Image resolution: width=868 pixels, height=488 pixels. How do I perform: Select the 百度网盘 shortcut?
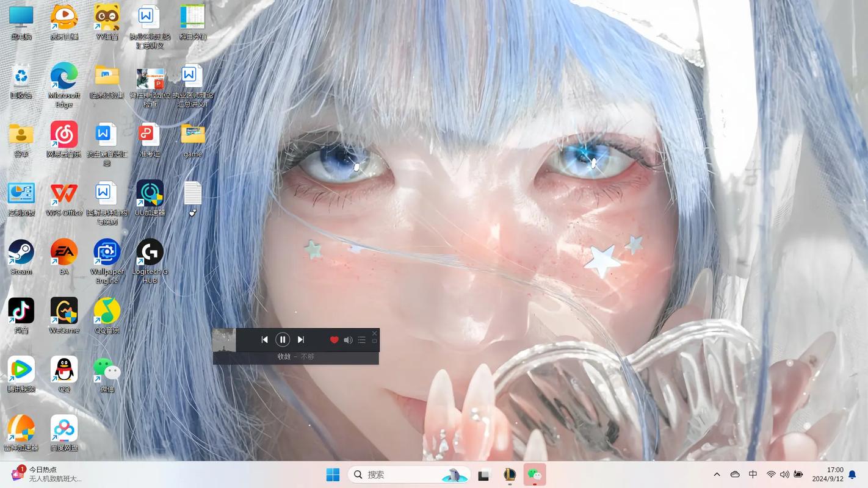click(x=64, y=432)
